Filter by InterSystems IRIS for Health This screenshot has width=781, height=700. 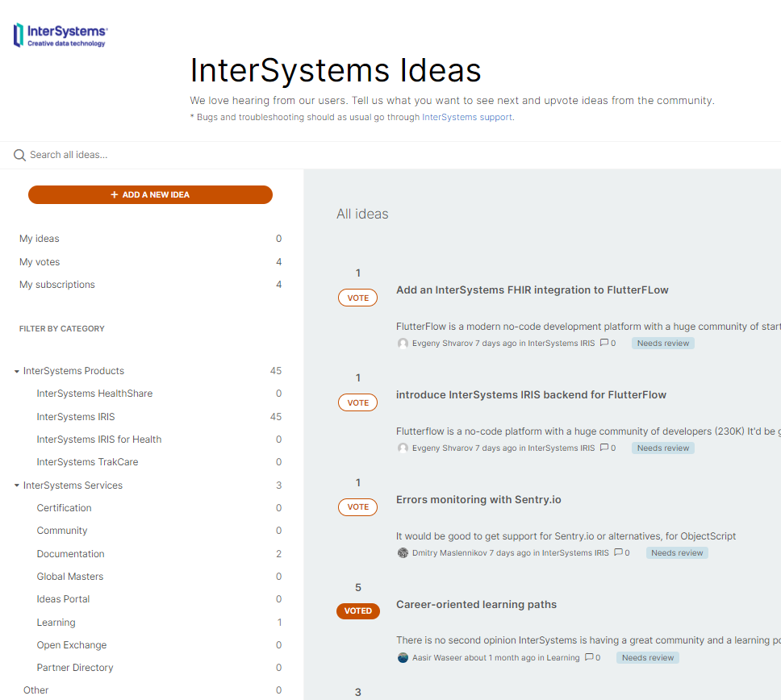coord(99,440)
